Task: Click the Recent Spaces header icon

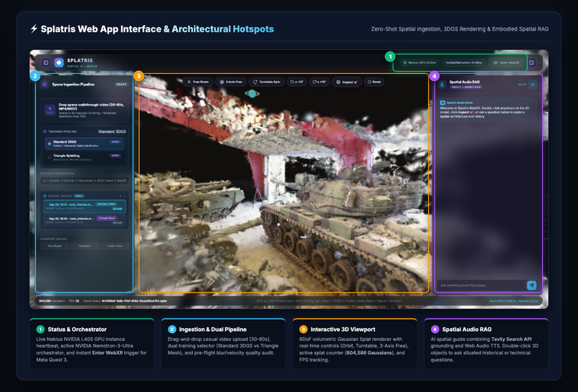Action: pos(45,196)
